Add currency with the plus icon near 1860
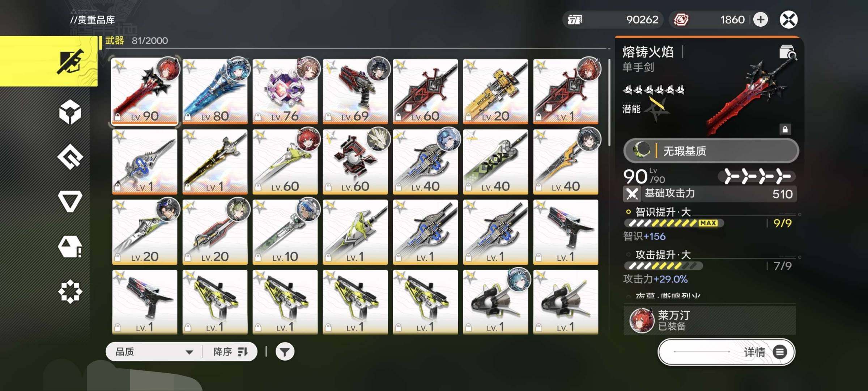868x391 pixels. [x=760, y=20]
